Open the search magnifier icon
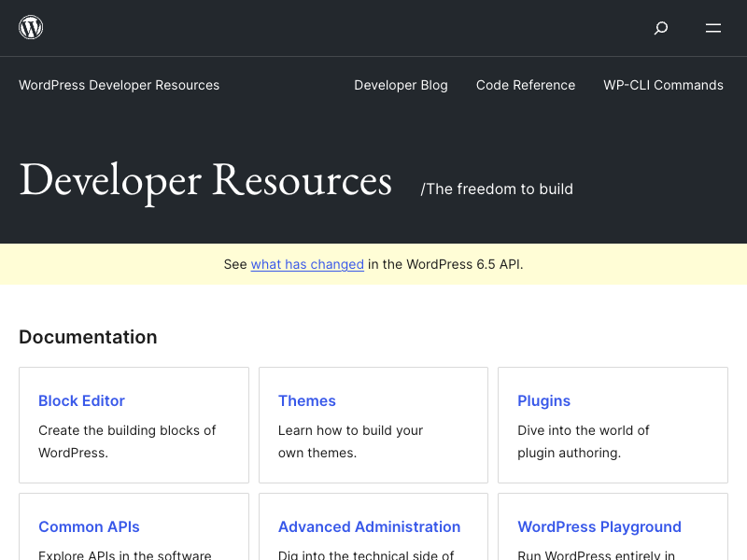This screenshot has height=560, width=747. coord(661,28)
